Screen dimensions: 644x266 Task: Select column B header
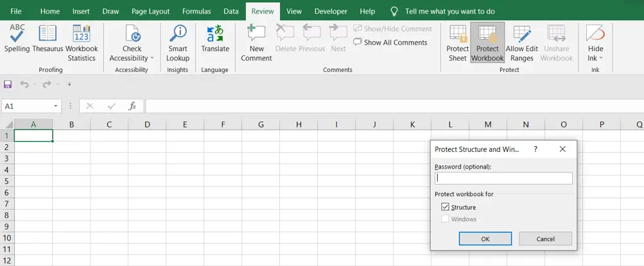71,124
